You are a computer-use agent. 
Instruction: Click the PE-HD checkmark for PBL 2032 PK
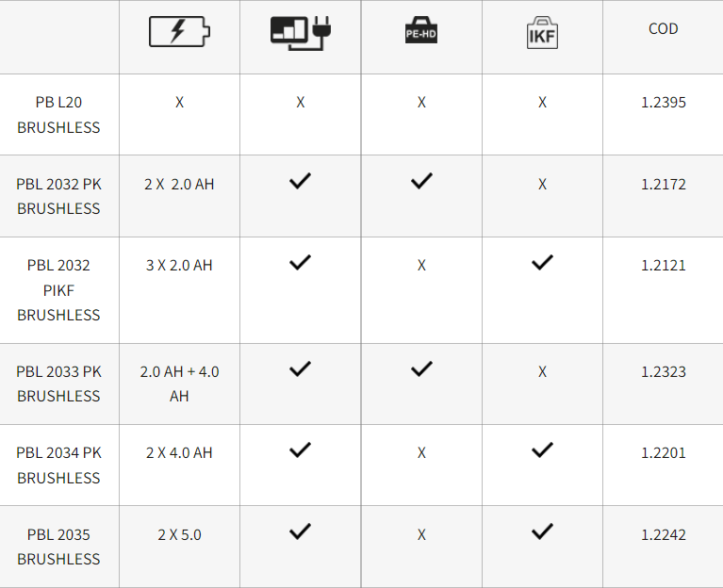point(421,181)
